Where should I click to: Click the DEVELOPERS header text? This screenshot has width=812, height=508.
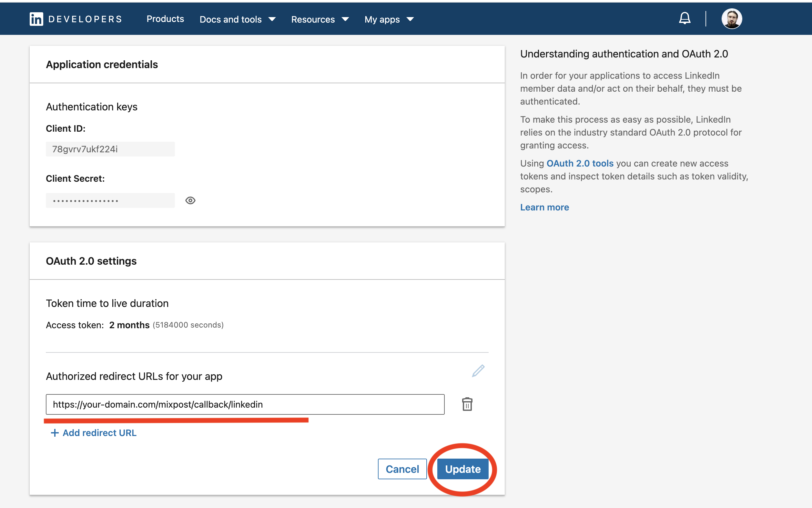(85, 19)
